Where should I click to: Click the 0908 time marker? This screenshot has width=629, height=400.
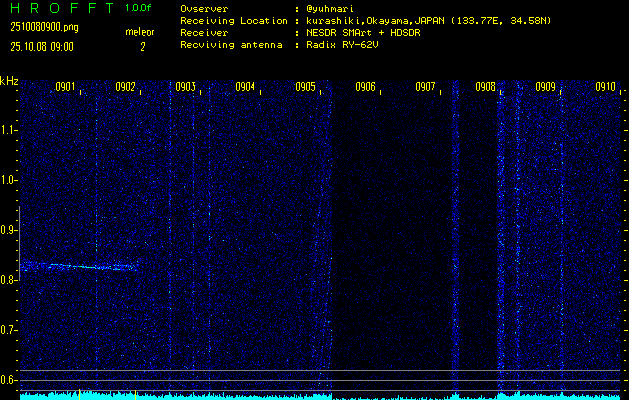(x=486, y=87)
